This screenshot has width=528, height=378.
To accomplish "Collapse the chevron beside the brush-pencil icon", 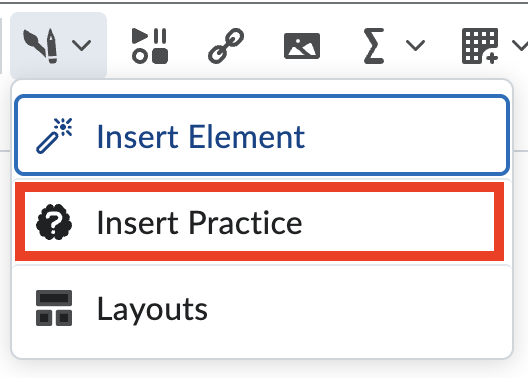I will [x=81, y=45].
